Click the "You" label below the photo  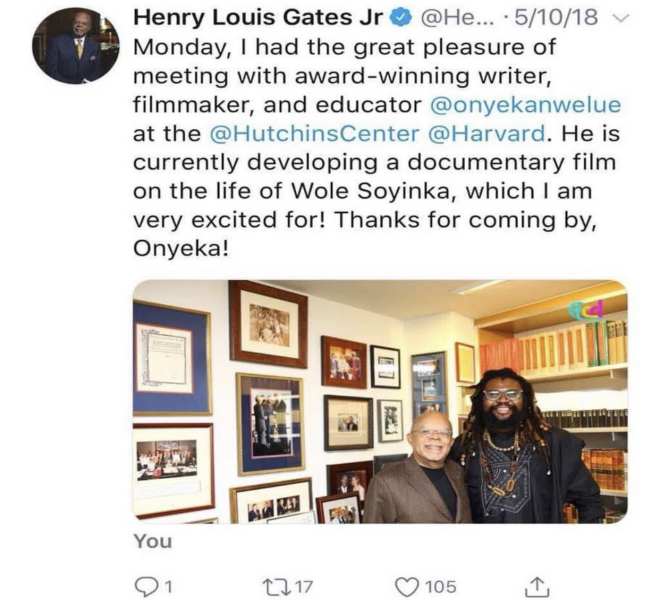pyautogui.click(x=152, y=541)
